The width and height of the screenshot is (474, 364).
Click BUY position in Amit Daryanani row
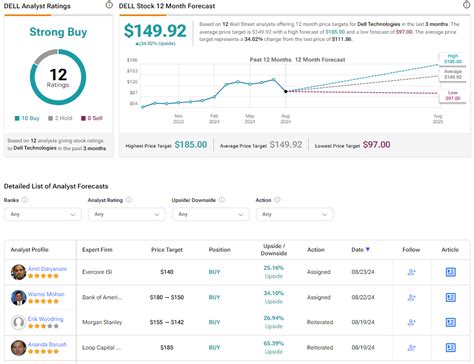pos(214,272)
